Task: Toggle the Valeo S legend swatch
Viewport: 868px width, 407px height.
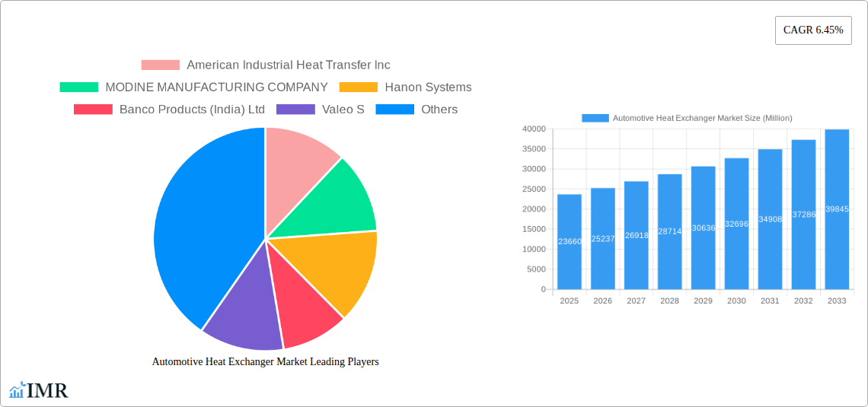Action: (x=295, y=110)
